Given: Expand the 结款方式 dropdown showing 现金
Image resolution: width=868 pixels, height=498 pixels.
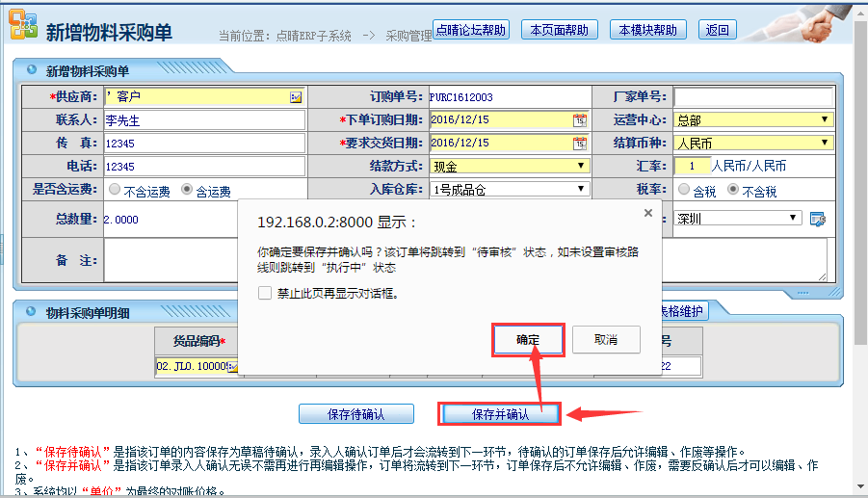Looking at the screenshot, I should [581, 166].
